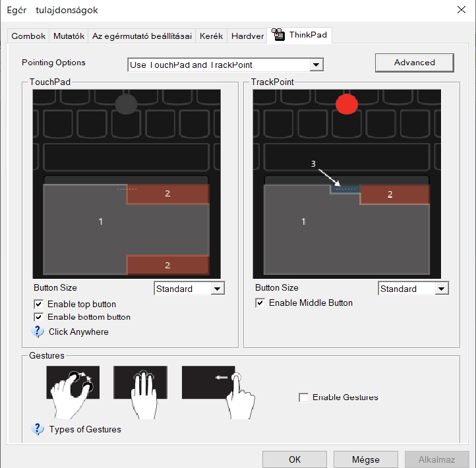Click the ThinkPad tab icon

278,34
